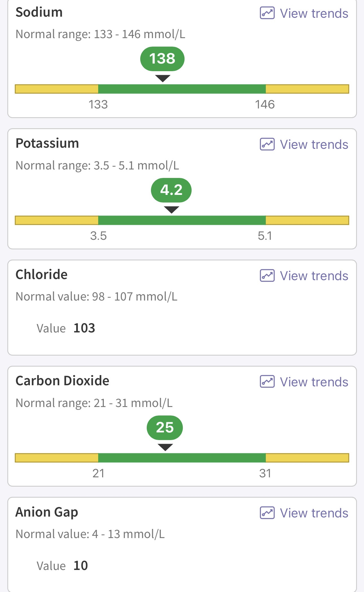The height and width of the screenshot is (592, 364).
Task: Open the Potassium trends chart icon
Action: 267,144
